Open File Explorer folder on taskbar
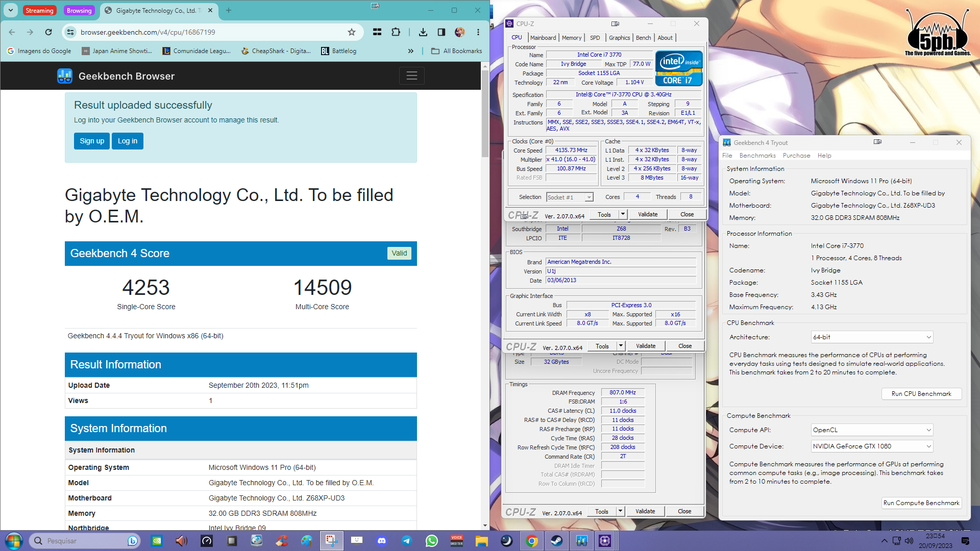The width and height of the screenshot is (980, 551). click(x=482, y=541)
